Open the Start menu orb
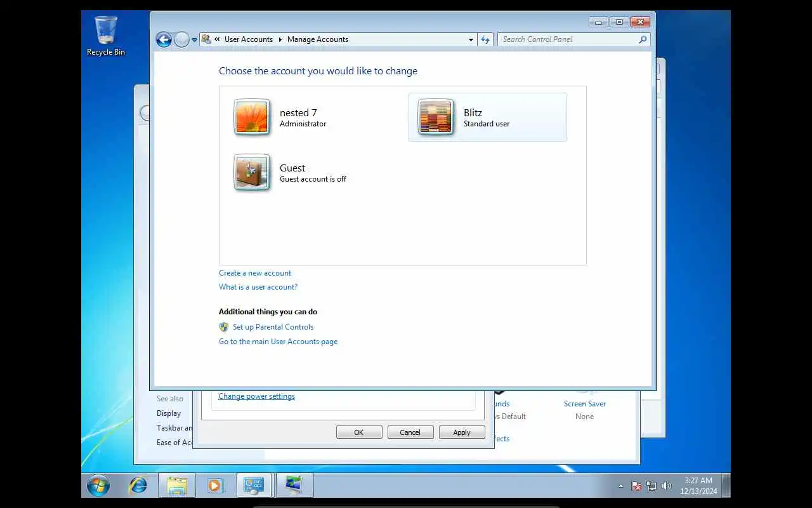 (x=98, y=486)
